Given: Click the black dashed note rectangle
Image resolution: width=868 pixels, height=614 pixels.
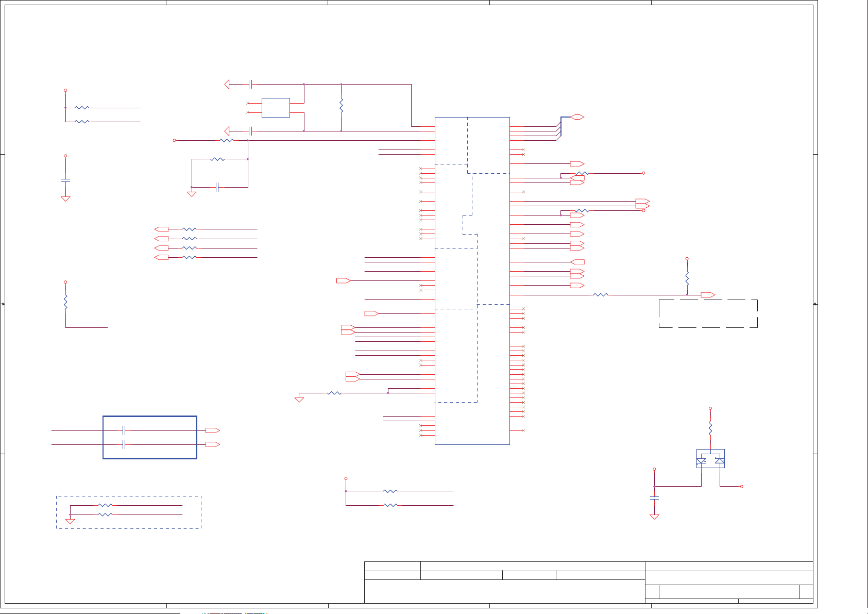Looking at the screenshot, I should (708, 313).
